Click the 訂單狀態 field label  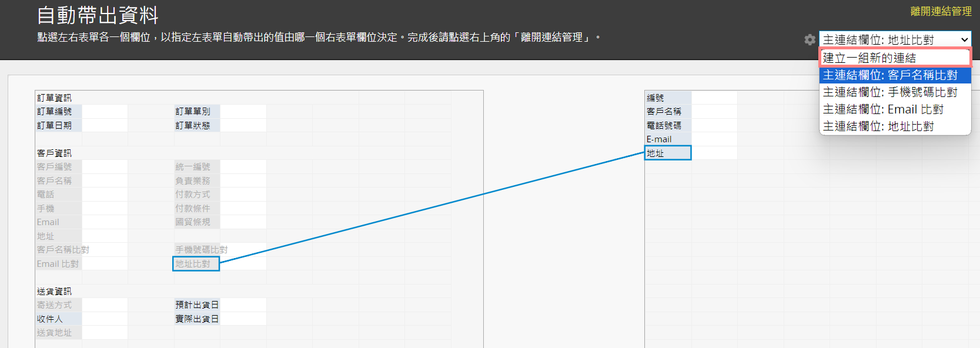pyautogui.click(x=197, y=125)
